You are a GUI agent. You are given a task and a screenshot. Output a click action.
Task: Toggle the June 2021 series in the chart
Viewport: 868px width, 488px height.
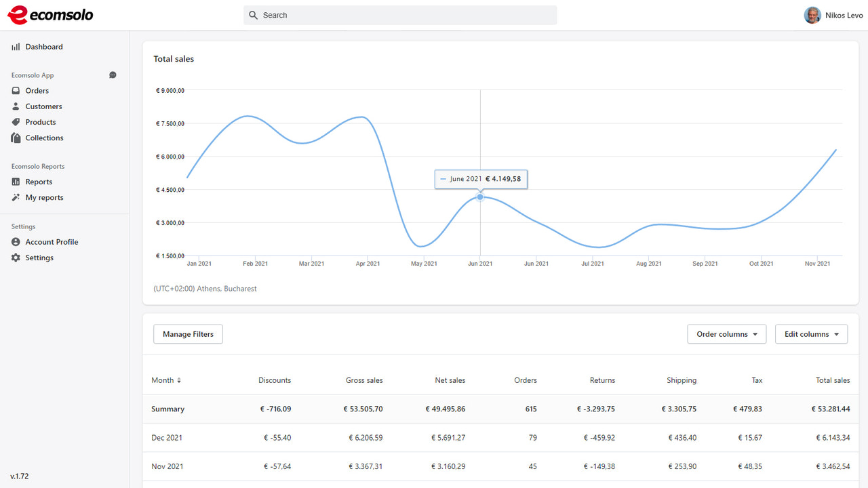pos(444,179)
